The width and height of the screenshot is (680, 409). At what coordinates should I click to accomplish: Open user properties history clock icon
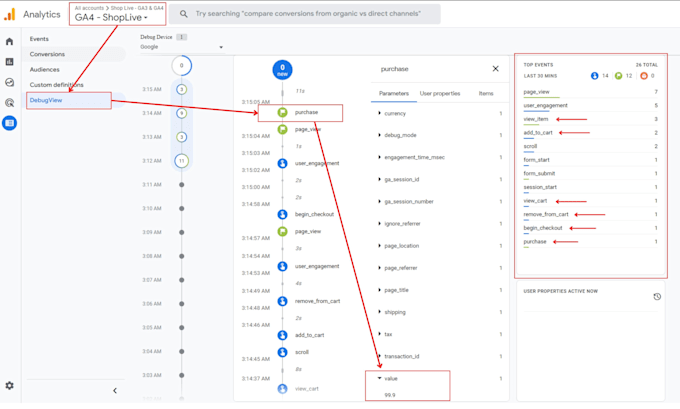click(657, 296)
